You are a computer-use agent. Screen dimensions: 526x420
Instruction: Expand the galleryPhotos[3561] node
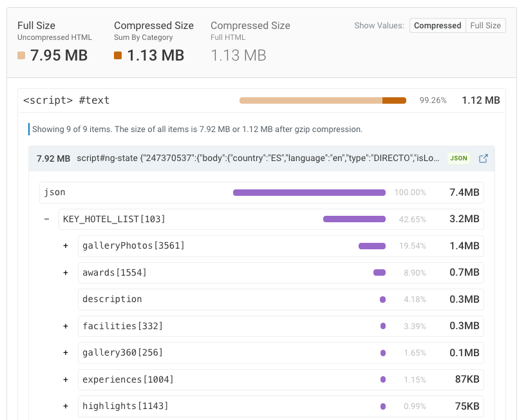click(x=65, y=245)
